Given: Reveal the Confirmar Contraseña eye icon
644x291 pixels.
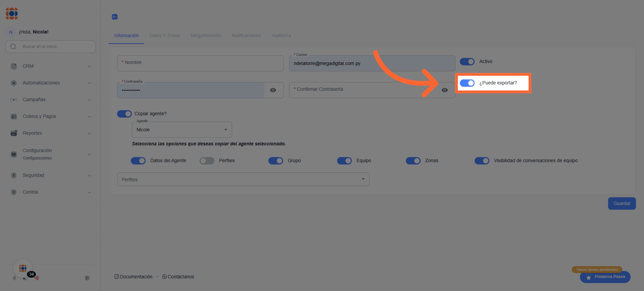Looking at the screenshot, I should (445, 90).
